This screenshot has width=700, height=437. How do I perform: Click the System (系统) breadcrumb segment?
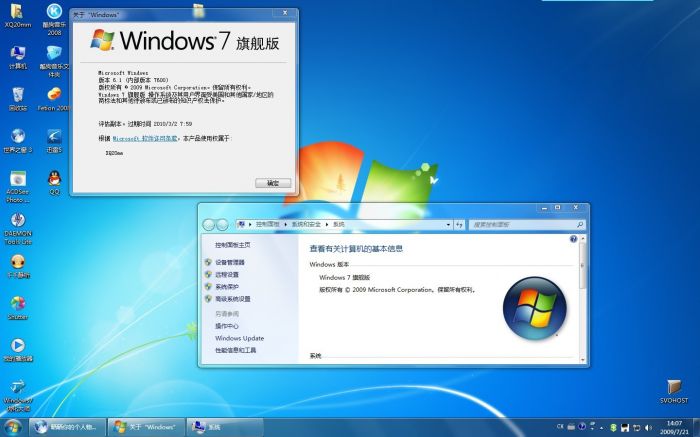(338, 225)
